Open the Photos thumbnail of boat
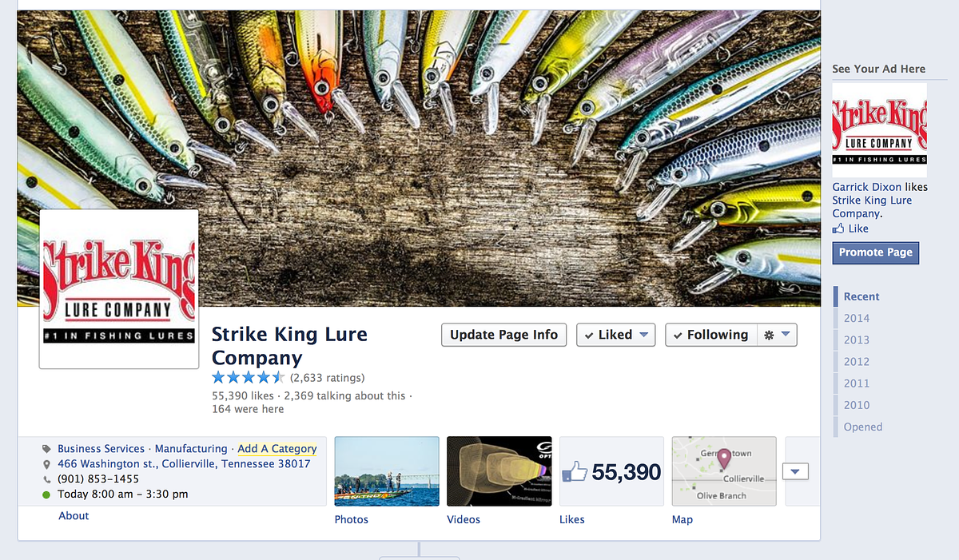The height and width of the screenshot is (560, 959). point(386,471)
